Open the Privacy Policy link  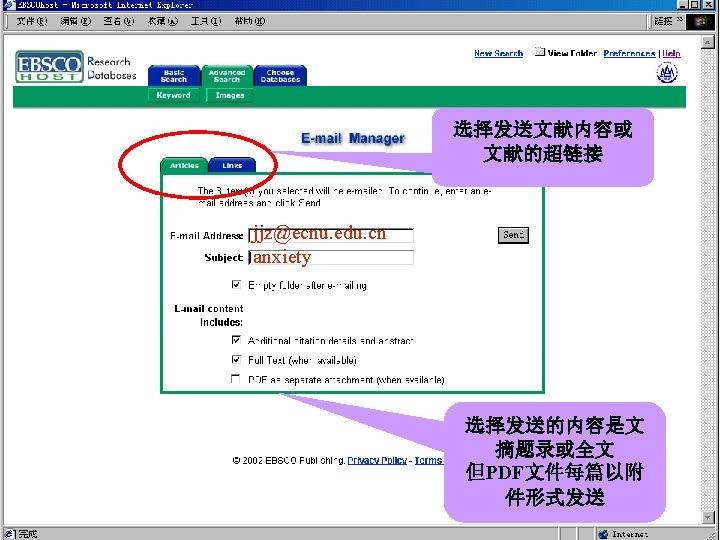[x=377, y=460]
